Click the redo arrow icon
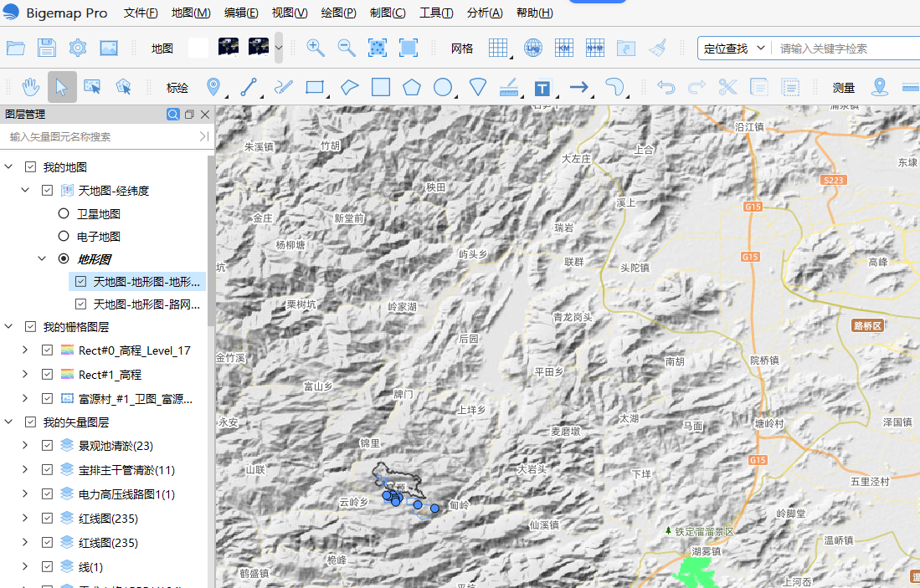Screen dimensions: 920x588 [696, 87]
